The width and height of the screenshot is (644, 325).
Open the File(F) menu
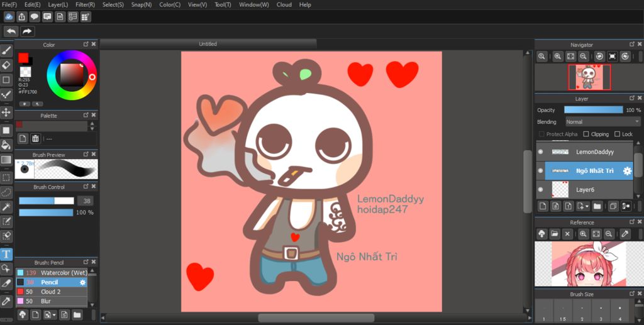[9, 4]
